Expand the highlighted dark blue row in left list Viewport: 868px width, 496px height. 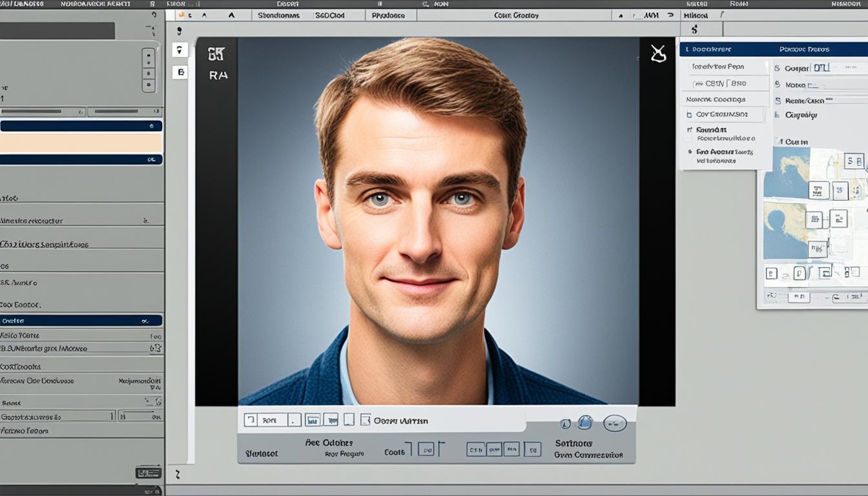click(x=81, y=320)
